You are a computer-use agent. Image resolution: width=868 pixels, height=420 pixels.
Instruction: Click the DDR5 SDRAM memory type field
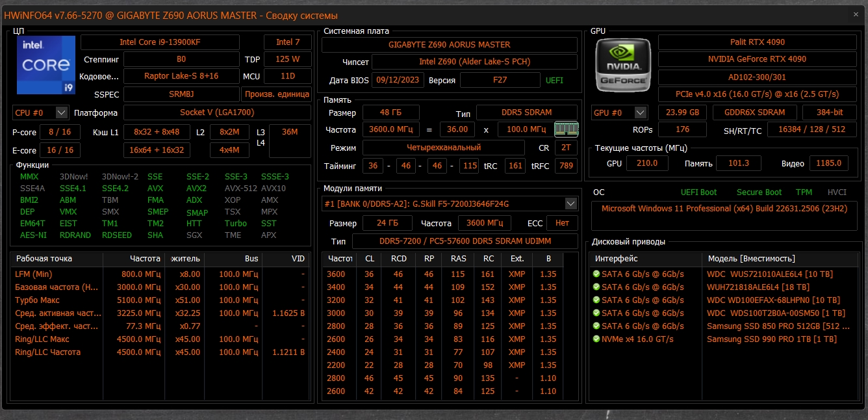(x=527, y=113)
